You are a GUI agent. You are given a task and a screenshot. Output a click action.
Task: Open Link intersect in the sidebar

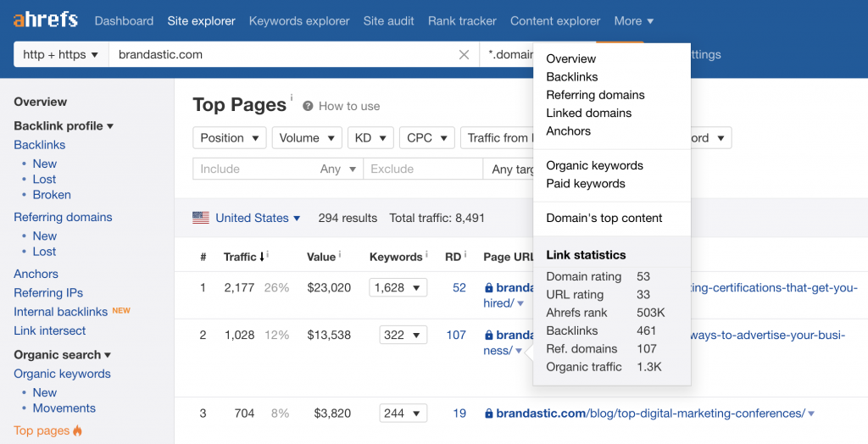pyautogui.click(x=50, y=330)
